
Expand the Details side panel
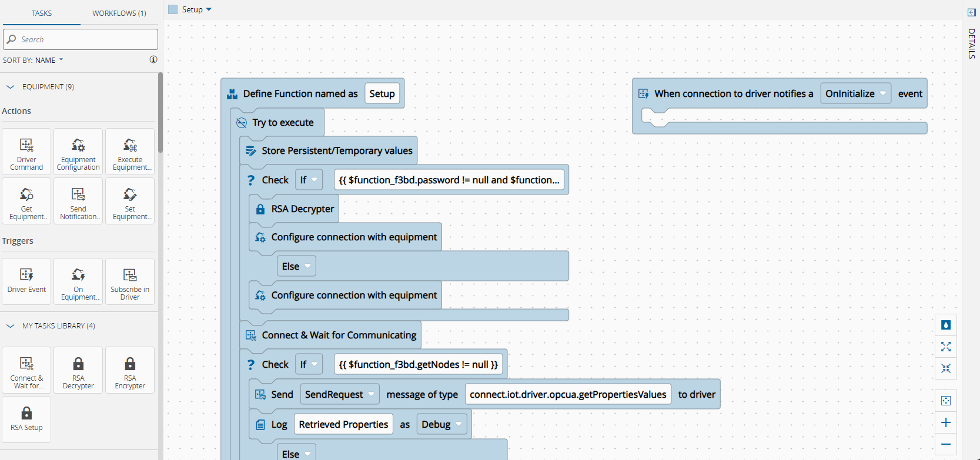[x=971, y=12]
